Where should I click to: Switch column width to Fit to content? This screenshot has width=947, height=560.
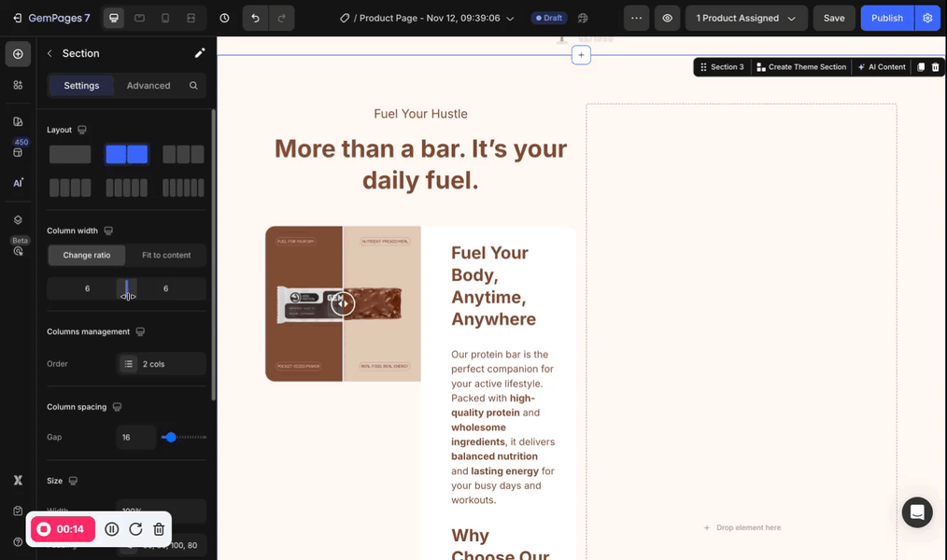166,255
